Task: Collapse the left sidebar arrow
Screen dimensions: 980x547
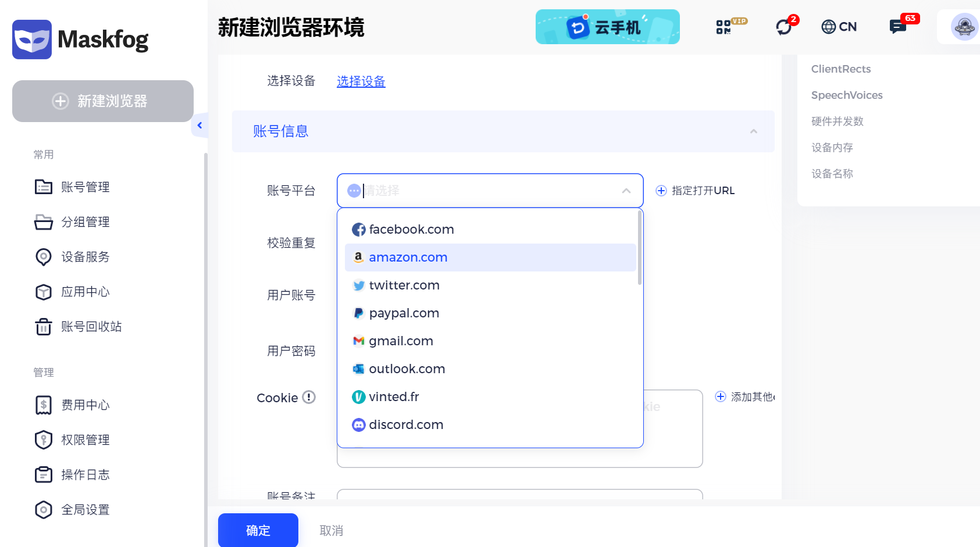Action: [x=199, y=125]
